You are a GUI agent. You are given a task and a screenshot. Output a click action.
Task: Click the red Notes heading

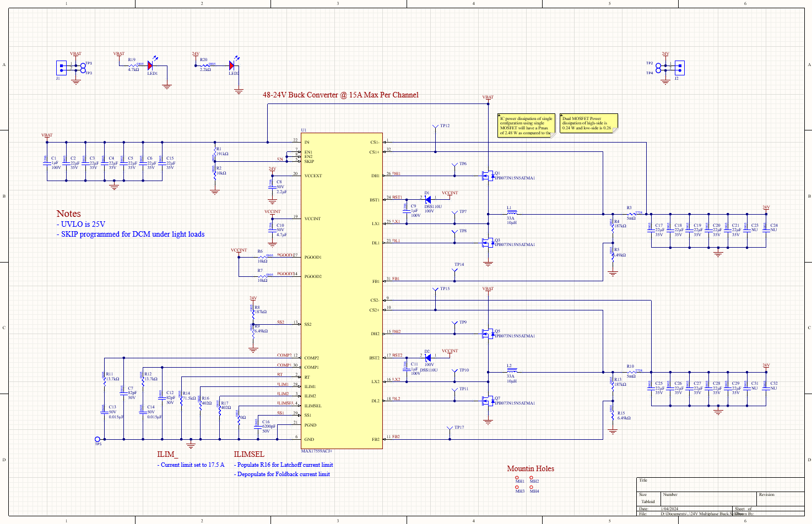[68, 214]
